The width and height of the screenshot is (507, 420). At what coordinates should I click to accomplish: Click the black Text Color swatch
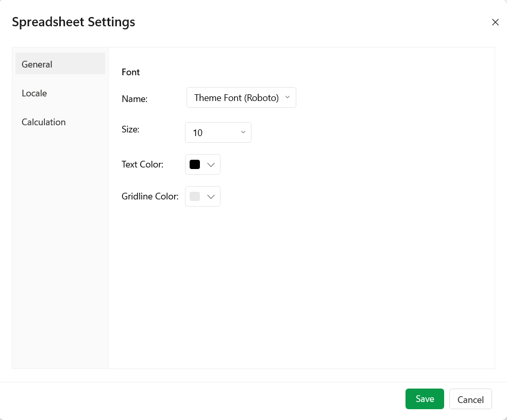point(195,164)
